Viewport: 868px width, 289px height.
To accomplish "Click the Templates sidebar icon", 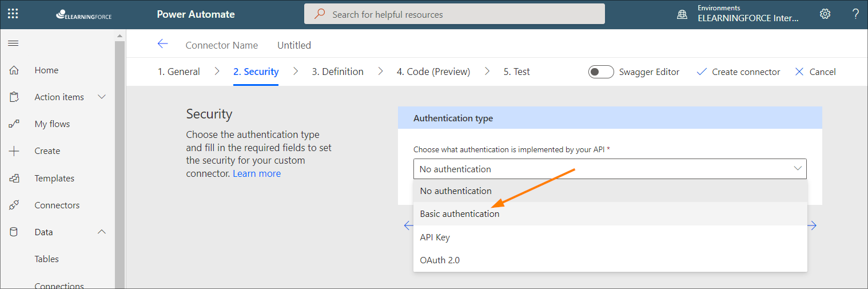I will pos(14,179).
